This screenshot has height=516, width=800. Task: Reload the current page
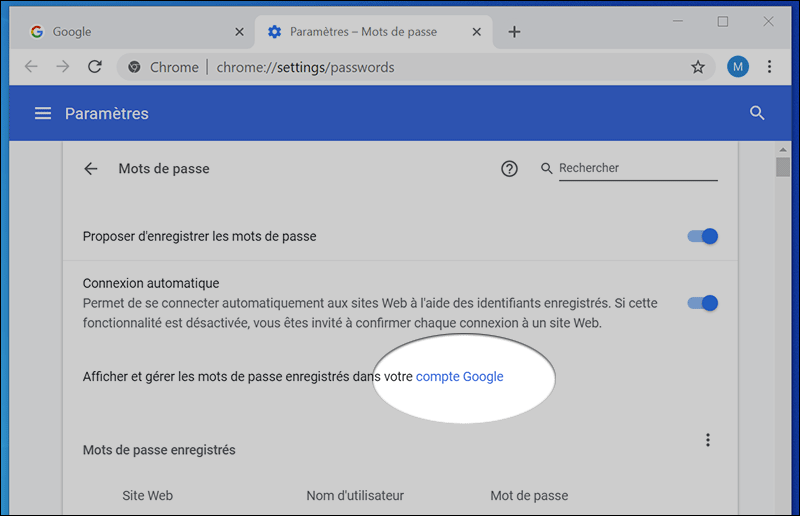[95, 67]
